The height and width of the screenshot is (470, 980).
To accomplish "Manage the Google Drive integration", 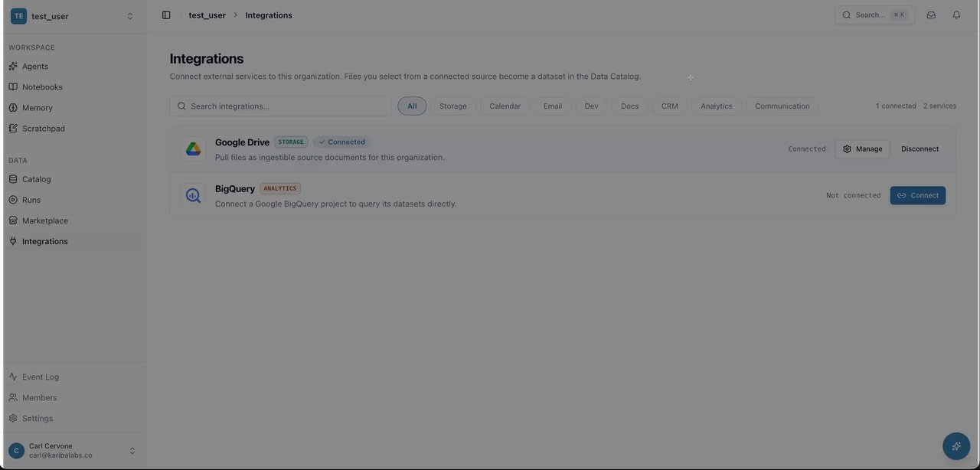I will [863, 149].
